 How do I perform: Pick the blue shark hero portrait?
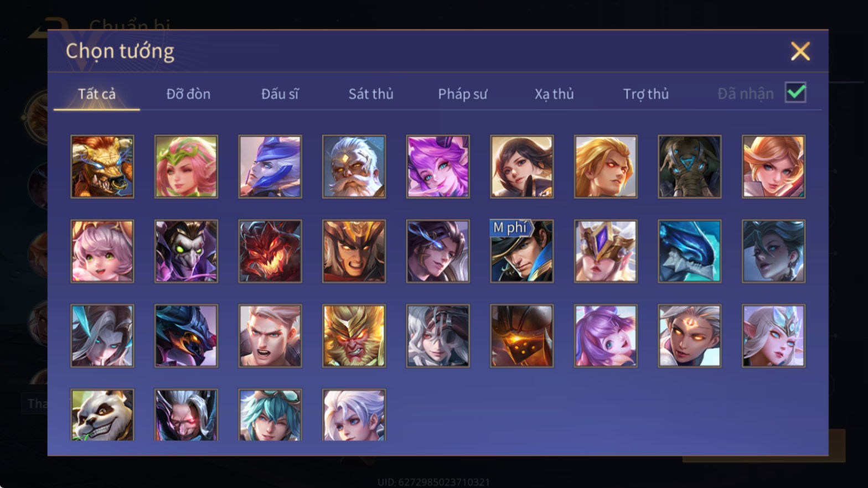(x=690, y=251)
